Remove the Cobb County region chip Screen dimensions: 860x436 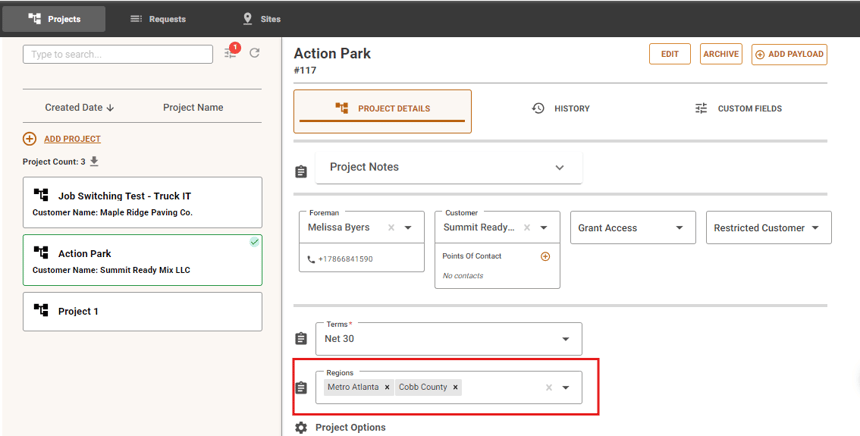[455, 387]
